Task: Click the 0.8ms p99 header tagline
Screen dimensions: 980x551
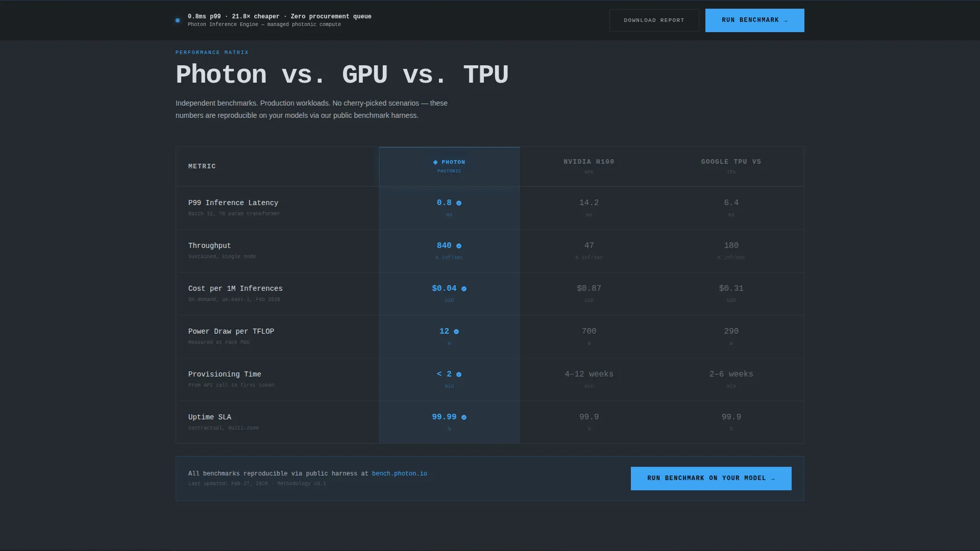Action: [x=279, y=17]
